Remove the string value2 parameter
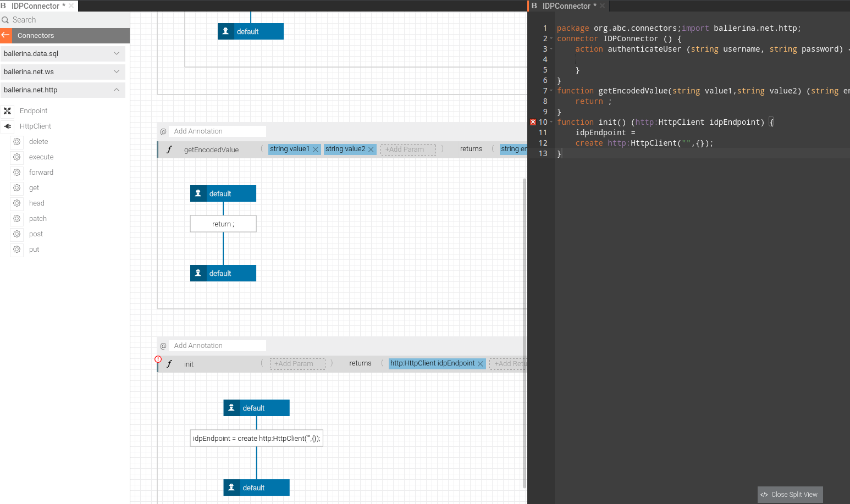Screen dimensions: 850x504 click(x=371, y=149)
